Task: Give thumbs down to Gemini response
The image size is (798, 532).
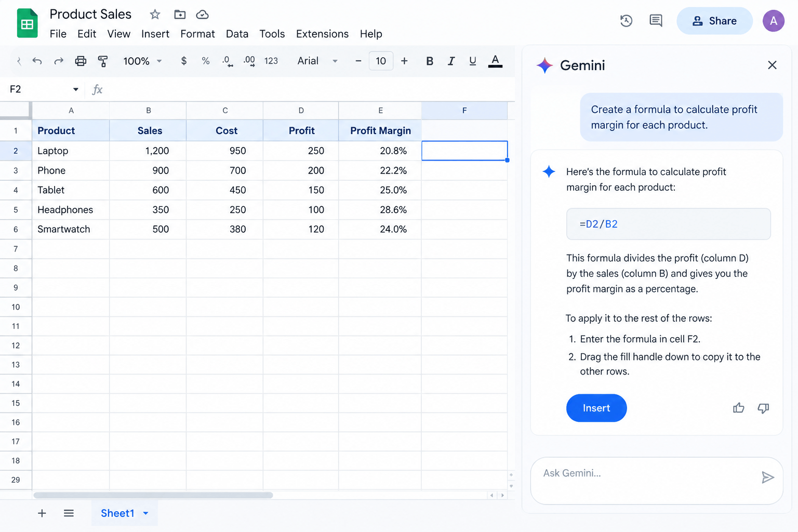Action: [x=763, y=408]
